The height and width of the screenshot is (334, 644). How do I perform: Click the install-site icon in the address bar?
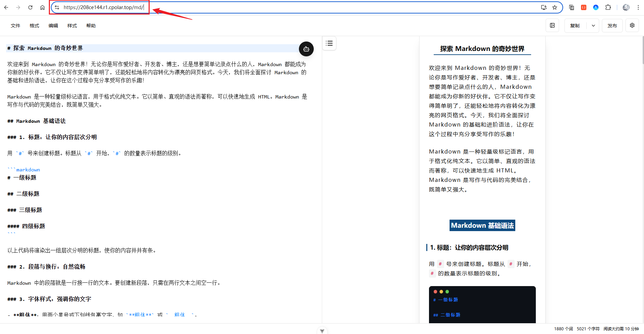coord(544,7)
